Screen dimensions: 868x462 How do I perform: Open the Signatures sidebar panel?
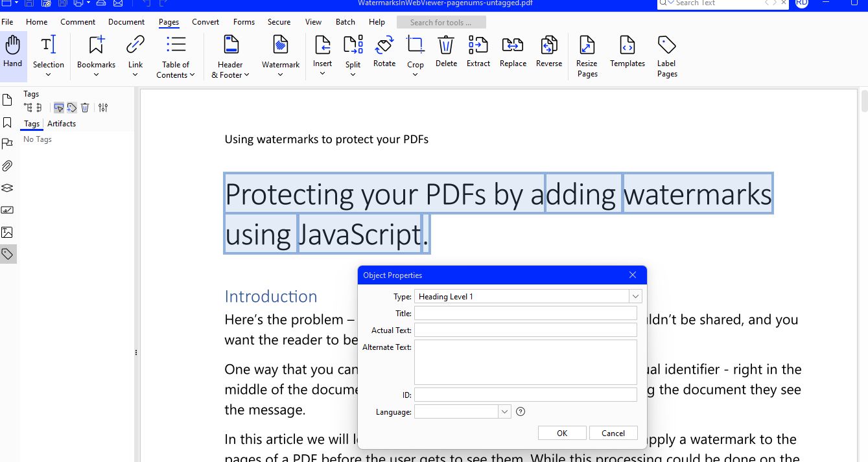click(8, 210)
